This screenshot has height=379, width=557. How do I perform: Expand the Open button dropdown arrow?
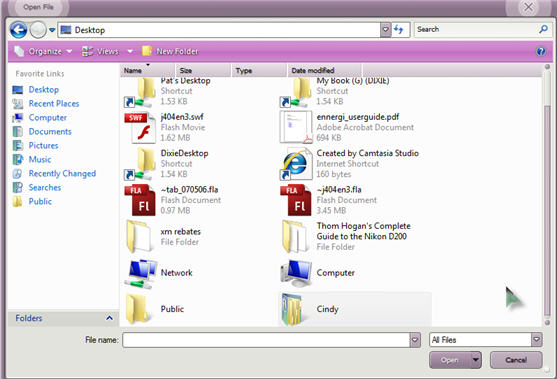click(x=476, y=360)
